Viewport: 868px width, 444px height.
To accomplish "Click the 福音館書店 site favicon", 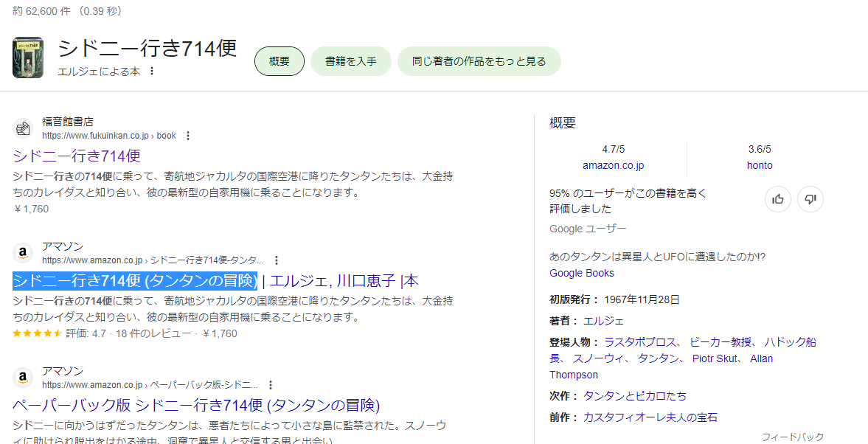I will tap(23, 128).
